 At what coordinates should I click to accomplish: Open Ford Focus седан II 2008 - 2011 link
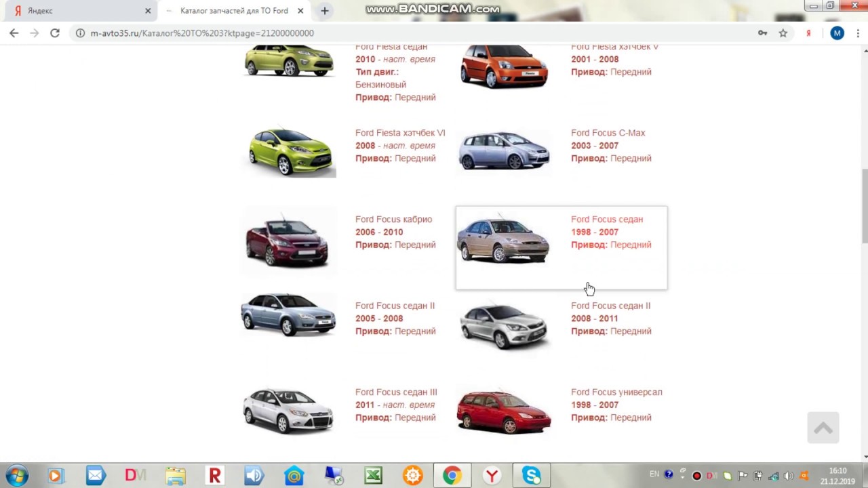(x=610, y=306)
